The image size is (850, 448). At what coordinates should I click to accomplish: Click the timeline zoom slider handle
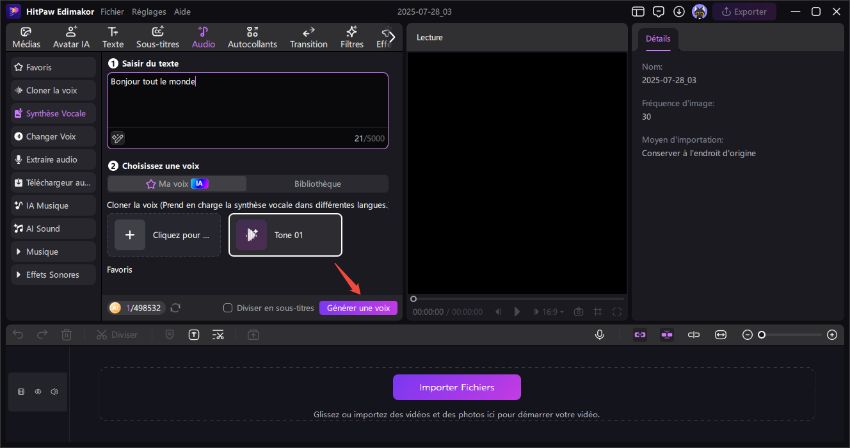(x=762, y=335)
